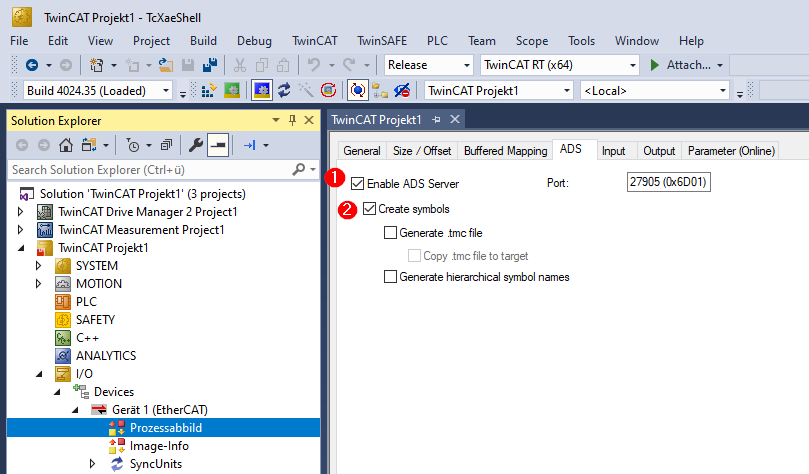Pin the Solution Explorer panel
This screenshot has height=474, width=809.
(x=293, y=120)
